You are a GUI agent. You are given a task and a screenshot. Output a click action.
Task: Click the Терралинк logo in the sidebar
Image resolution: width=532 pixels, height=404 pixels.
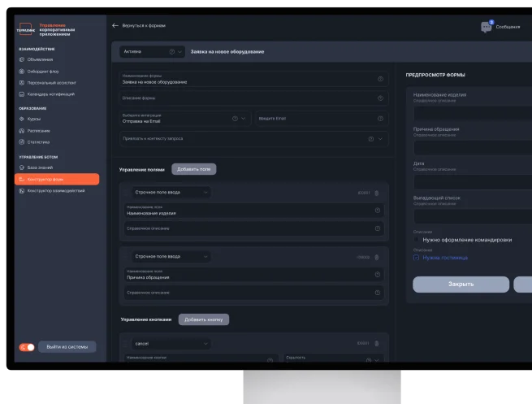26,30
